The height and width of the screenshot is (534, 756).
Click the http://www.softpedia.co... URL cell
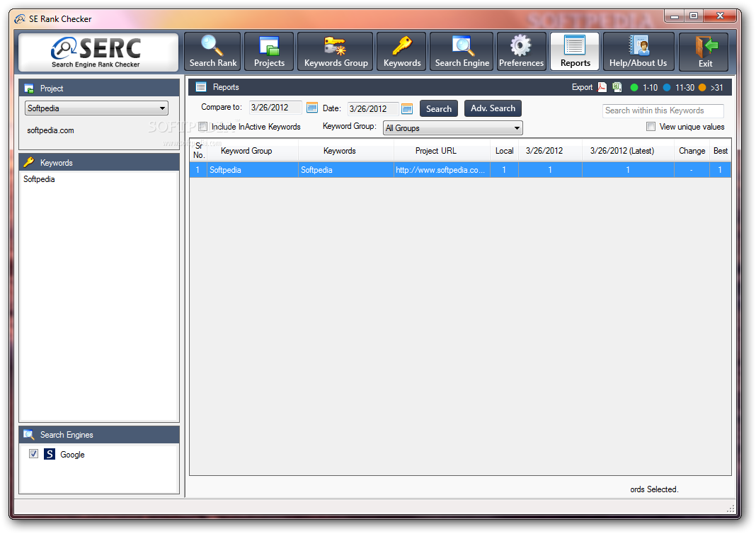click(x=442, y=170)
